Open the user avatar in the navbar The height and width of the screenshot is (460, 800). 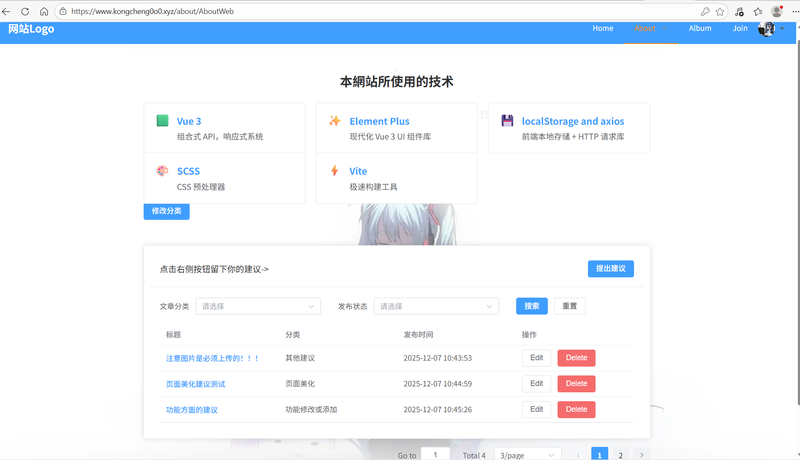pos(767,29)
